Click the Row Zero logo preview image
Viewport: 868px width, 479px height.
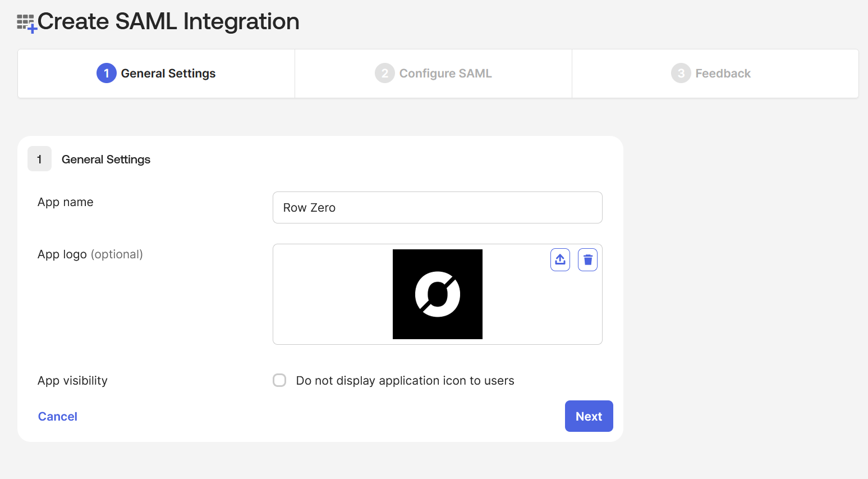438,294
